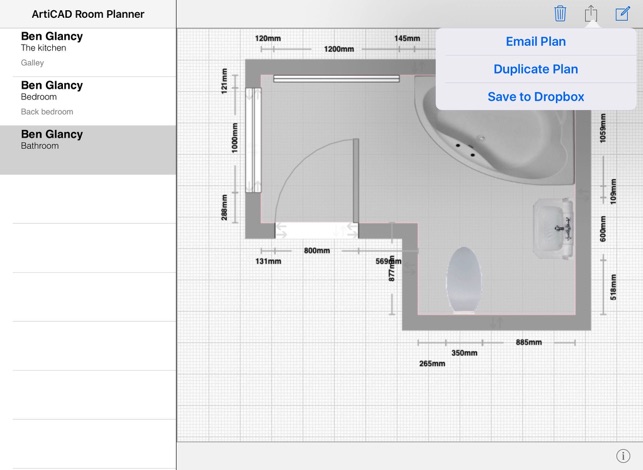Viewport: 643px width, 470px height.
Task: Click the 120mm dimension label
Action: click(x=268, y=39)
